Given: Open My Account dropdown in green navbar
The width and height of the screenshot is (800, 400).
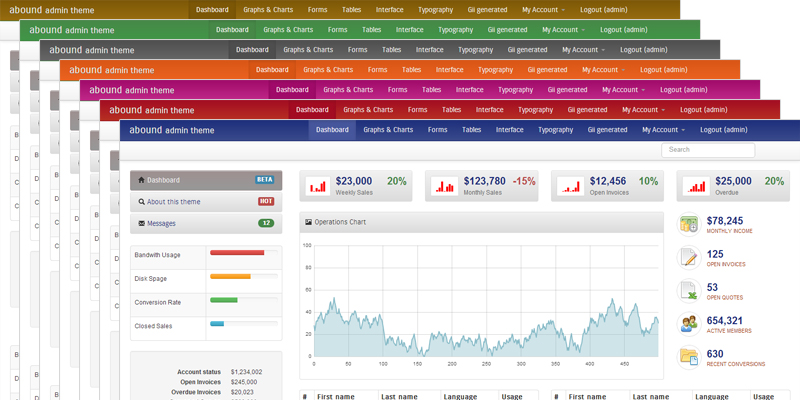Looking at the screenshot, I should coord(563,30).
